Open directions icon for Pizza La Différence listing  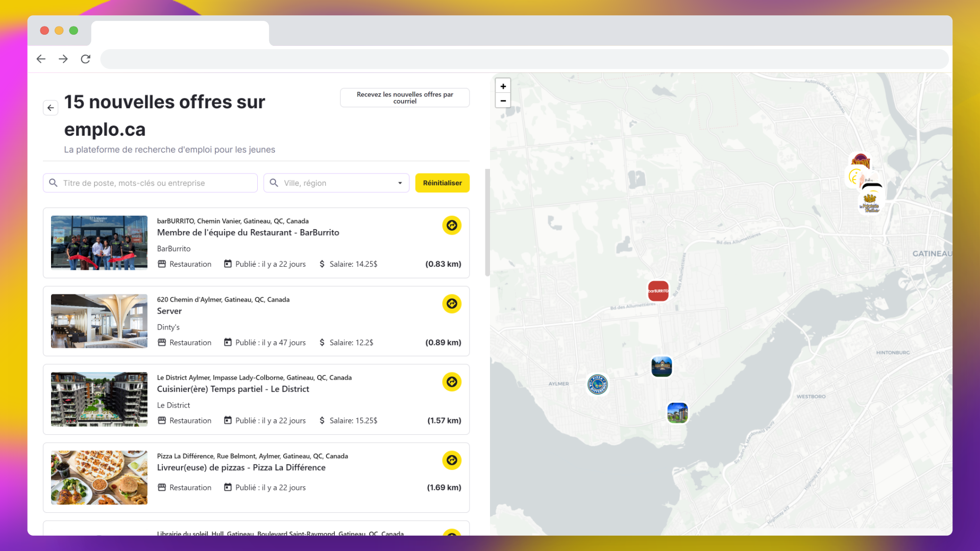[452, 461]
